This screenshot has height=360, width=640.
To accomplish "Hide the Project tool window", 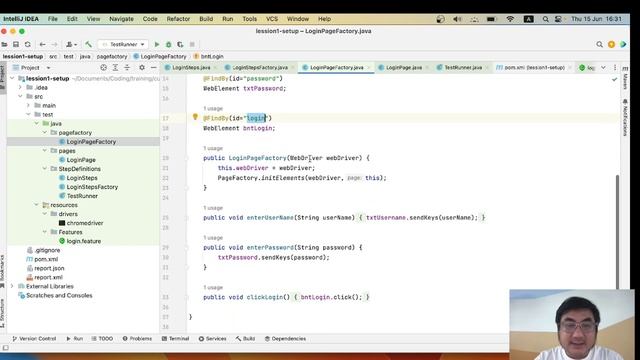I will coord(153,68).
